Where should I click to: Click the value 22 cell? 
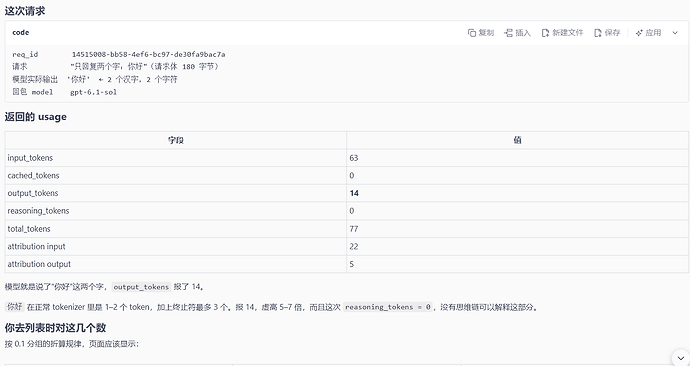tap(517, 246)
